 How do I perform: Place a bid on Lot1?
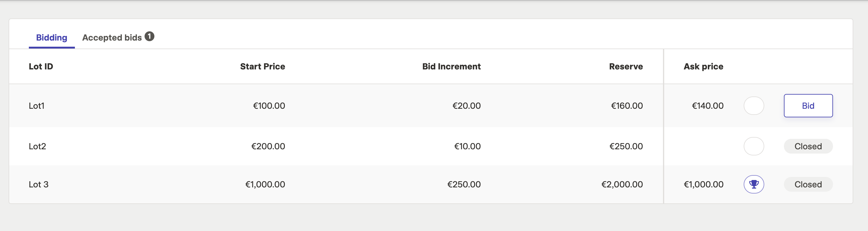[808, 106]
